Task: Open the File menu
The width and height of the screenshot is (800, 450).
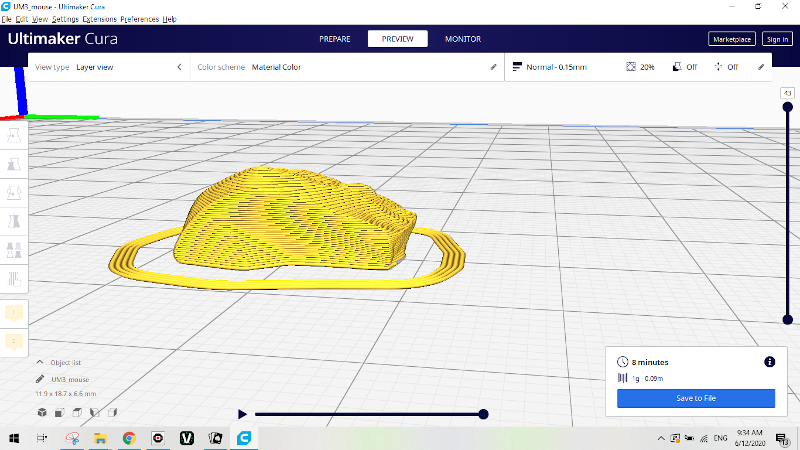Action: [x=6, y=19]
